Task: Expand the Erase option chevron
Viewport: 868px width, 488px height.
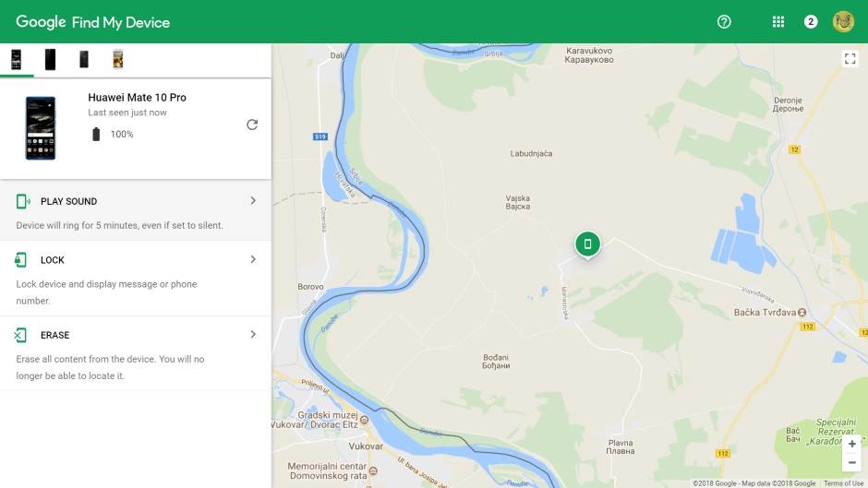Action: [253, 335]
